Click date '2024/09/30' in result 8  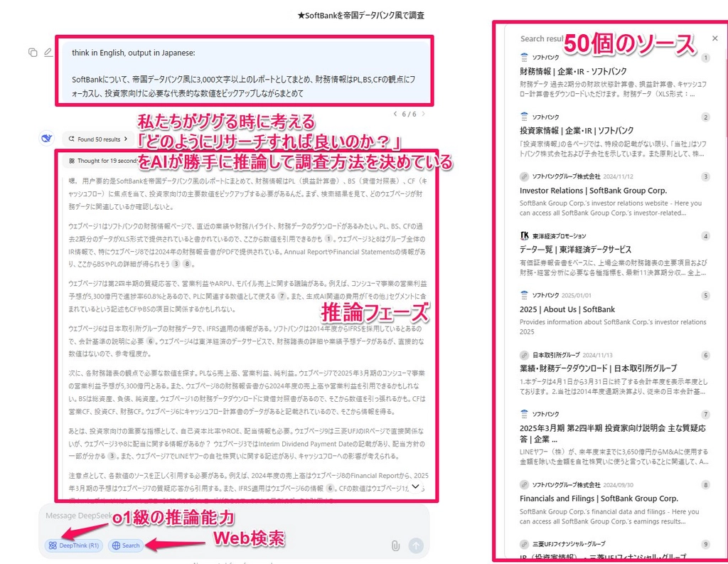[619, 485]
